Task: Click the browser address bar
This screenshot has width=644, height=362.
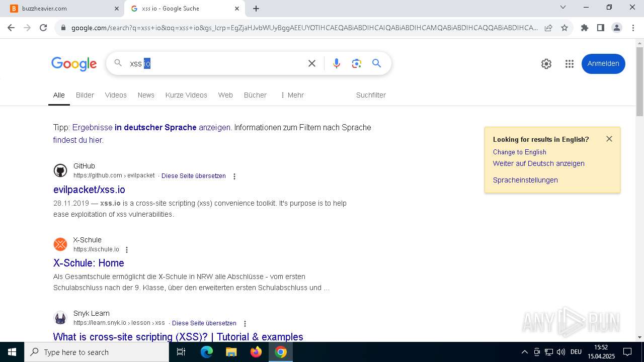Action: tap(304, 28)
